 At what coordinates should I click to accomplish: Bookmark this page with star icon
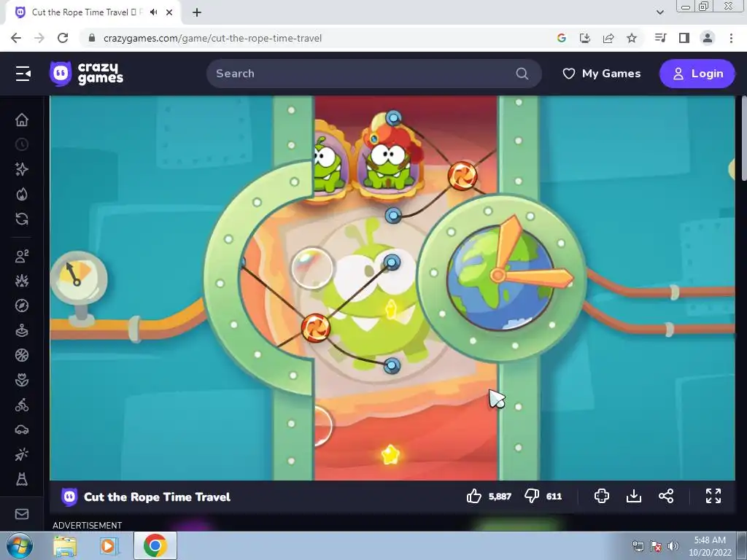click(x=632, y=38)
